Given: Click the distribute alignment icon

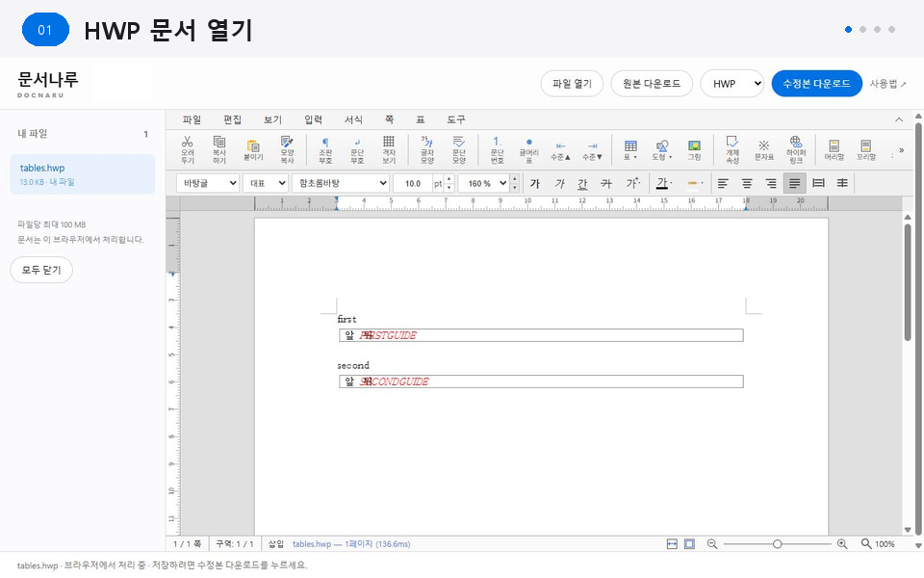Looking at the screenshot, I should [x=818, y=183].
